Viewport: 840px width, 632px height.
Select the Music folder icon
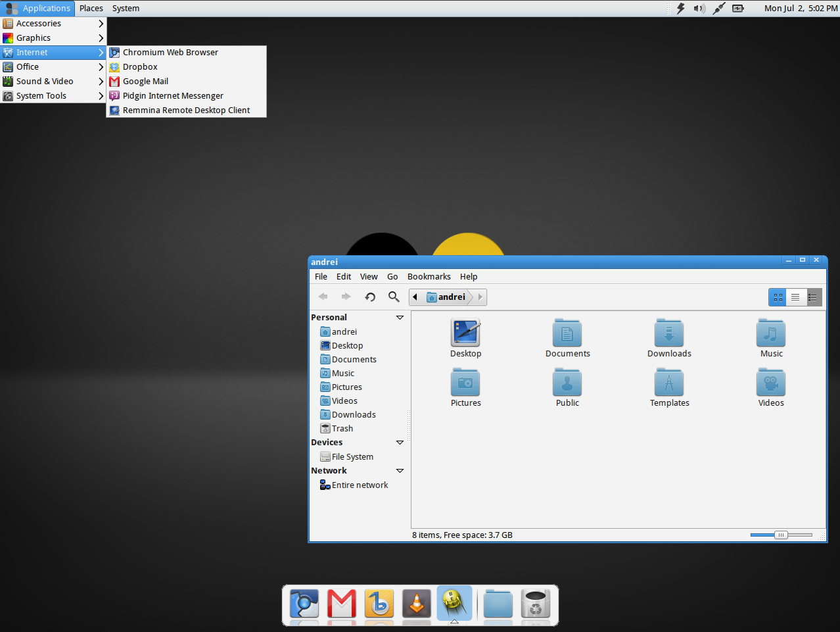click(x=771, y=338)
